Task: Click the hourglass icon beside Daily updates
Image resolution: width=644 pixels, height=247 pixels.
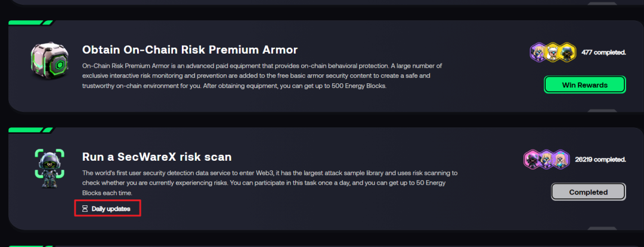Action: coord(84,209)
